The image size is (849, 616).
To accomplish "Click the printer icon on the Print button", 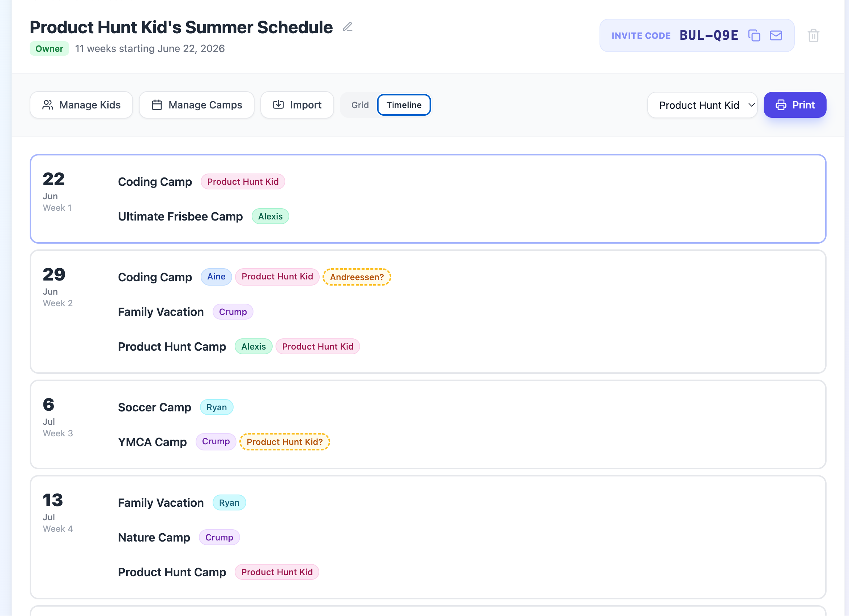I will 781,105.
